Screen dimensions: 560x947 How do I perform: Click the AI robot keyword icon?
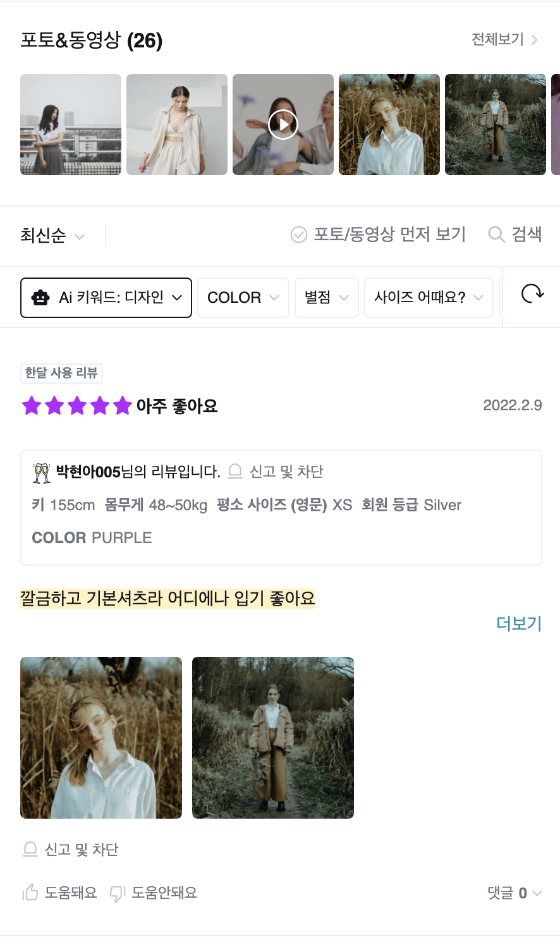(40, 298)
